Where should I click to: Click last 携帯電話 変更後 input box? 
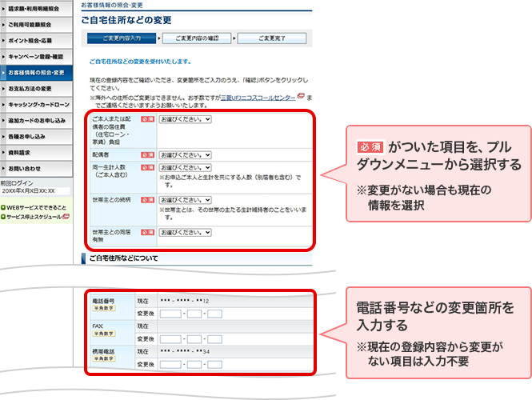click(214, 365)
